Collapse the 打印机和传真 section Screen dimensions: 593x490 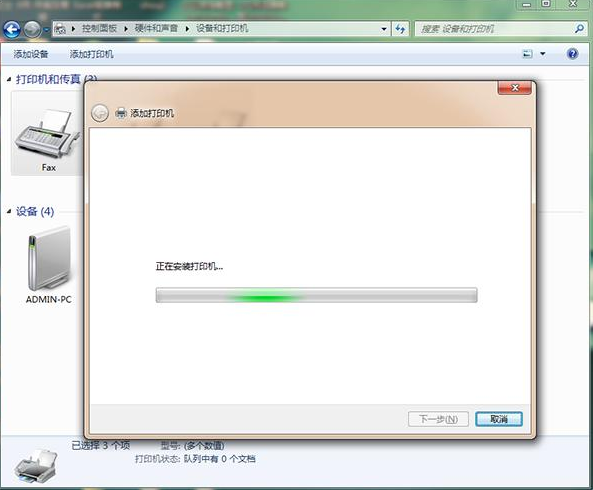coord(9,79)
